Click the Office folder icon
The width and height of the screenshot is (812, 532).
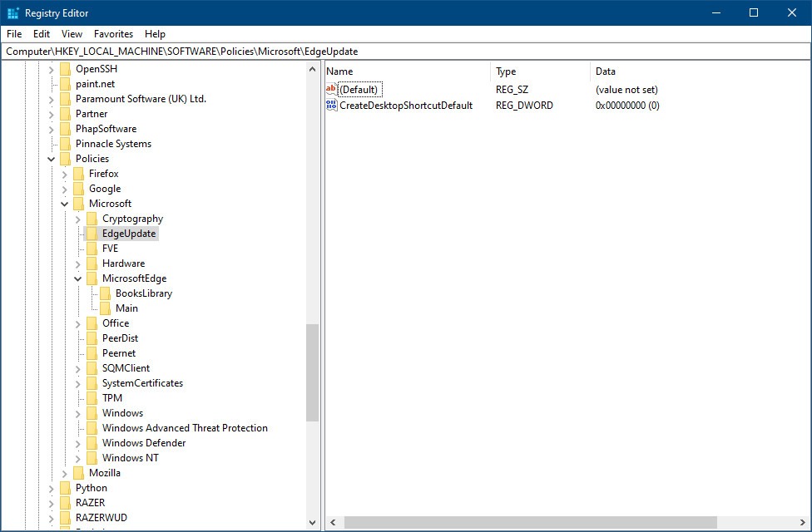pyautogui.click(x=92, y=324)
